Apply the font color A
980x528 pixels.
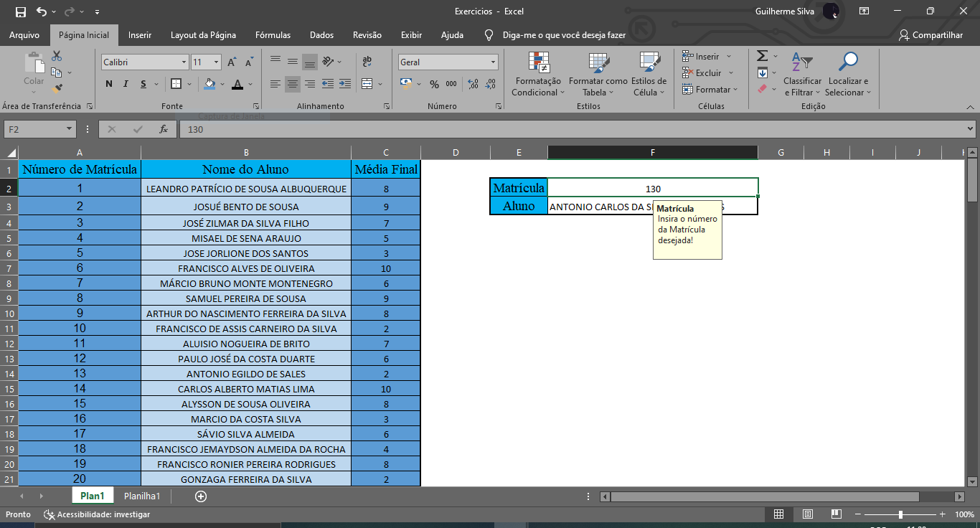[237, 84]
